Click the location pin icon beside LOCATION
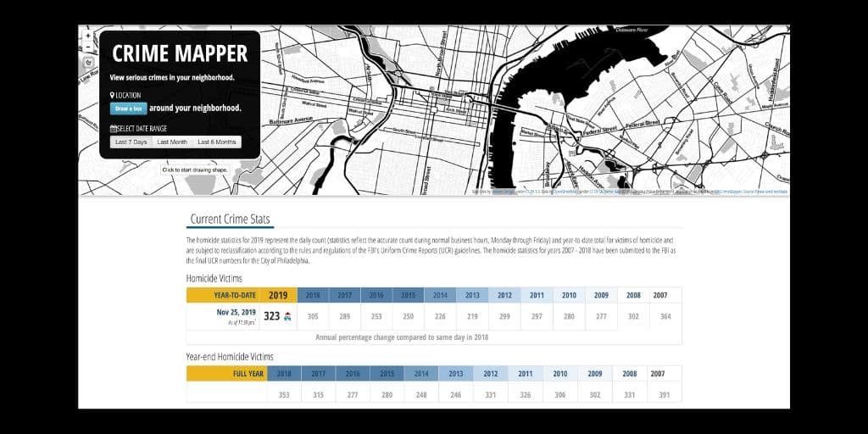Screen dimensions: 868x434 point(112,96)
